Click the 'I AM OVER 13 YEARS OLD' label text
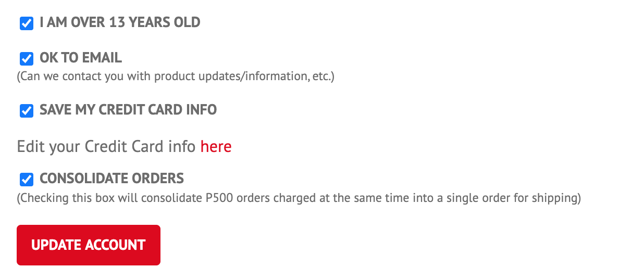The image size is (644, 280). pyautogui.click(x=120, y=22)
